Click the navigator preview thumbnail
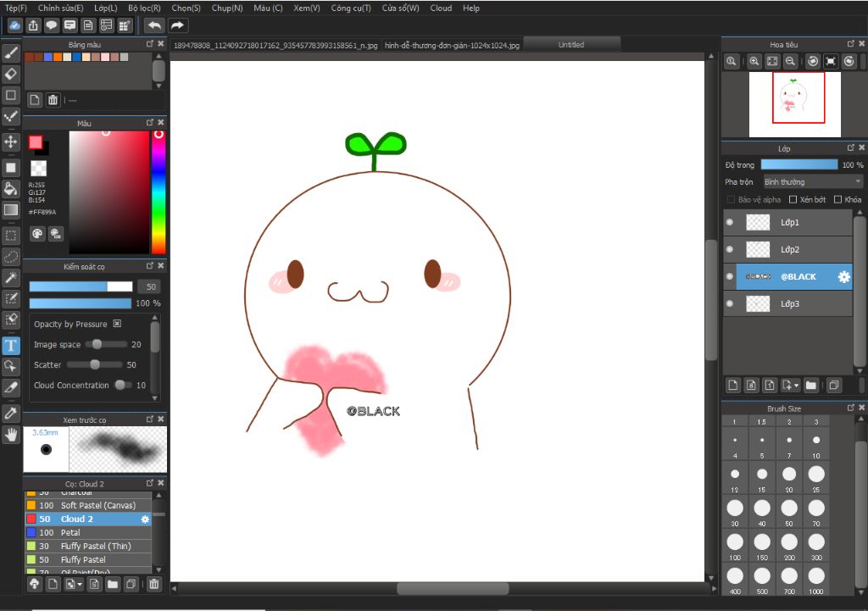The image size is (868, 611). [x=794, y=104]
